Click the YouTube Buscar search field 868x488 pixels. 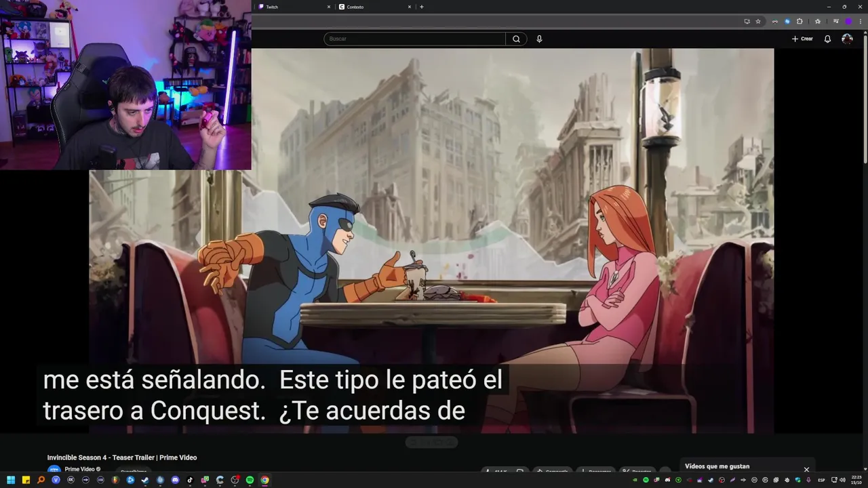pos(414,39)
